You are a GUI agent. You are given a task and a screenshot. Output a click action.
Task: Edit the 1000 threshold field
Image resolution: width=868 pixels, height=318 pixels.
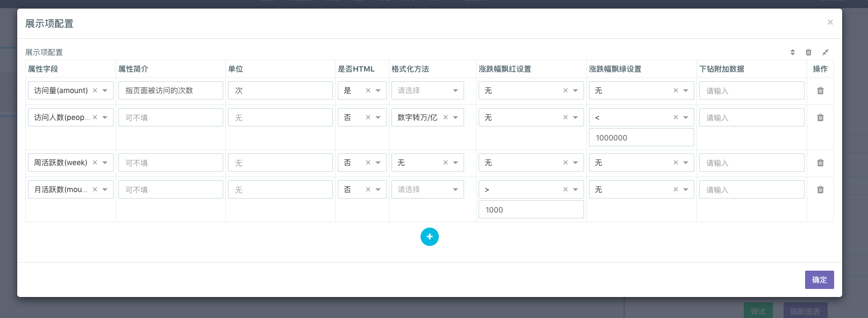click(x=531, y=209)
